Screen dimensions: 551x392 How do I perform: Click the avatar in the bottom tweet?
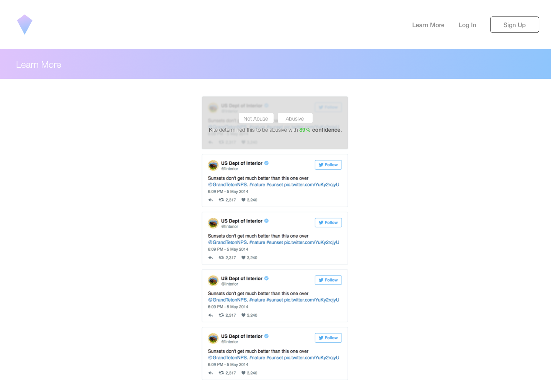pos(213,338)
